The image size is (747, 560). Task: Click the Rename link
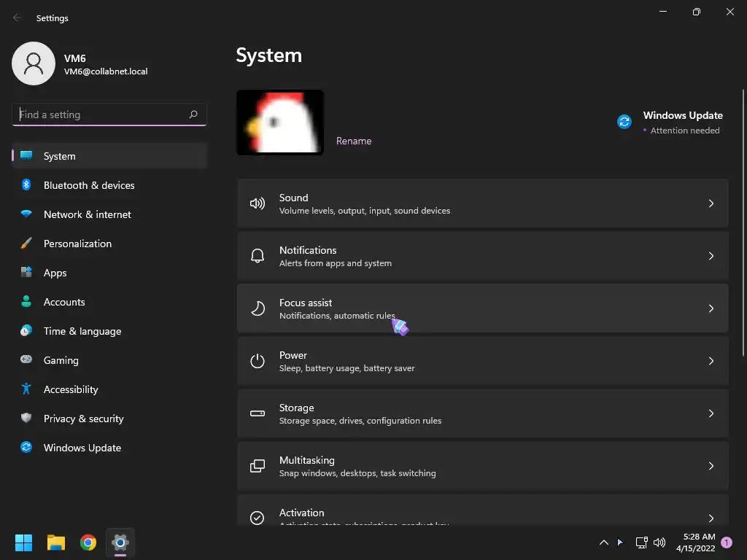pyautogui.click(x=354, y=141)
